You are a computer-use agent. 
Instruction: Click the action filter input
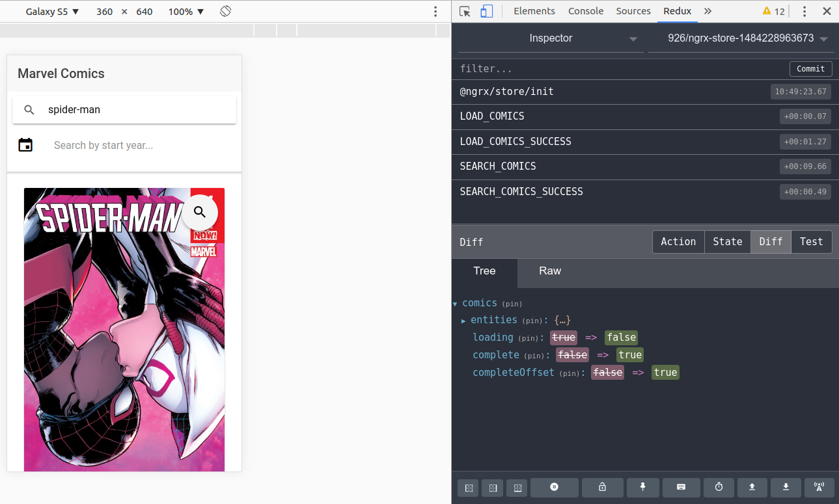(x=620, y=69)
